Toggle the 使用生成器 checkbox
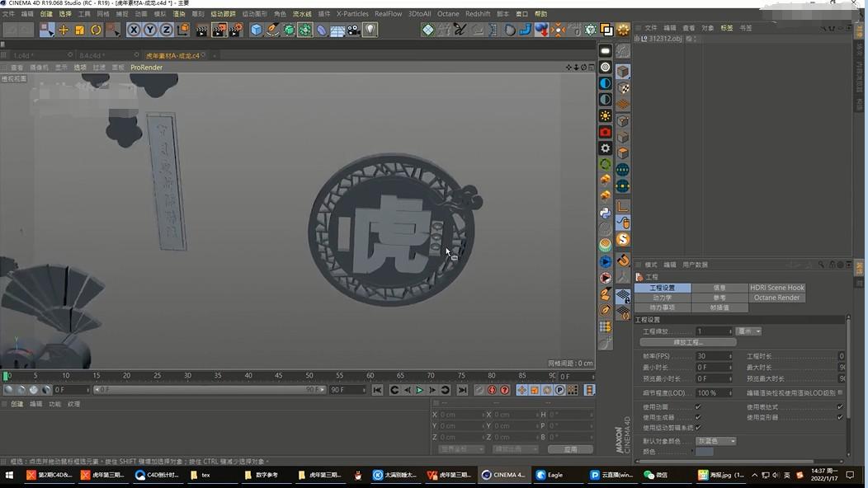Image resolution: width=868 pixels, height=488 pixels. (698, 417)
